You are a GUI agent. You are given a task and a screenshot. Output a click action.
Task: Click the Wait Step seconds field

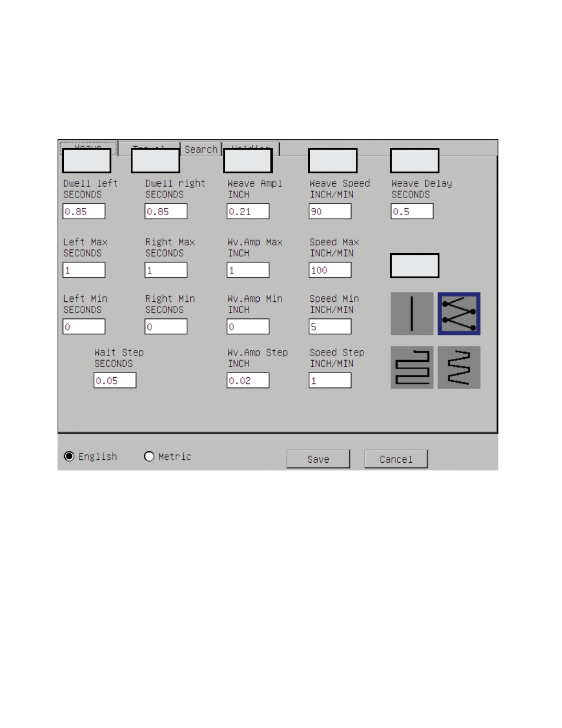tap(115, 380)
